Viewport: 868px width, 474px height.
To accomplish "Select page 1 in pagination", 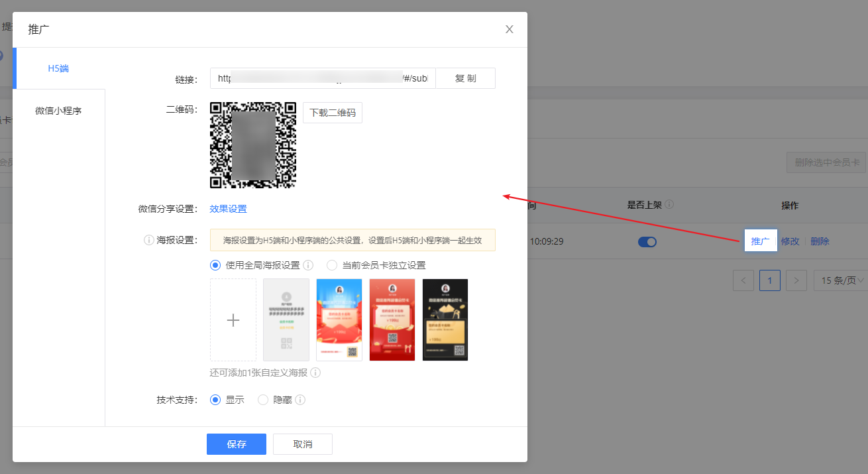I will coord(770,280).
